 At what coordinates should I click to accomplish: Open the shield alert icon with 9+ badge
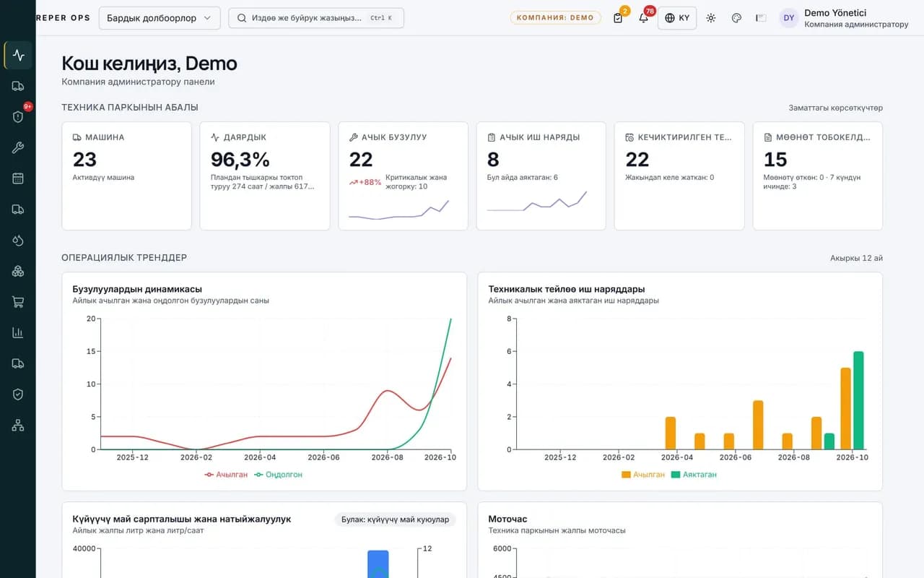pos(18,116)
